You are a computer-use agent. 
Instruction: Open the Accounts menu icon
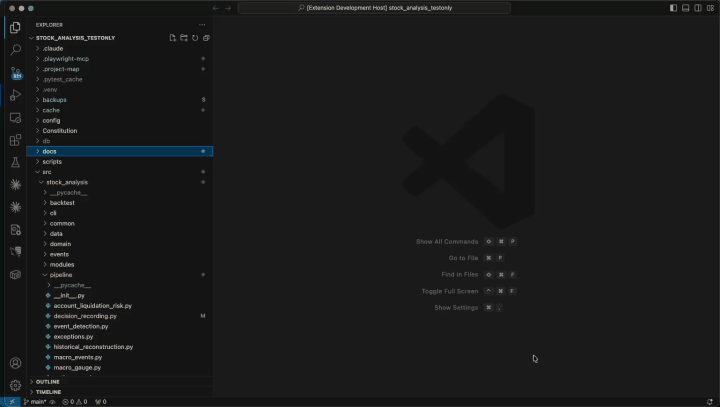click(15, 363)
